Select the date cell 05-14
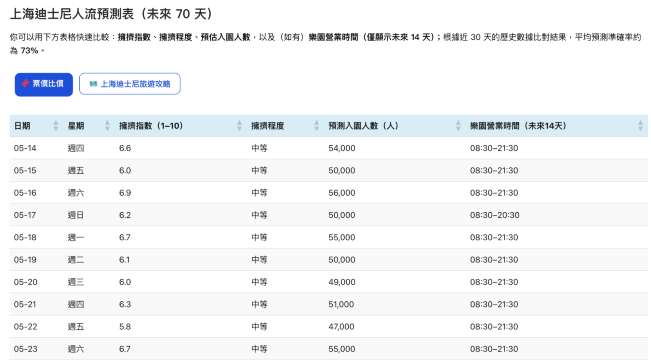 (x=25, y=148)
